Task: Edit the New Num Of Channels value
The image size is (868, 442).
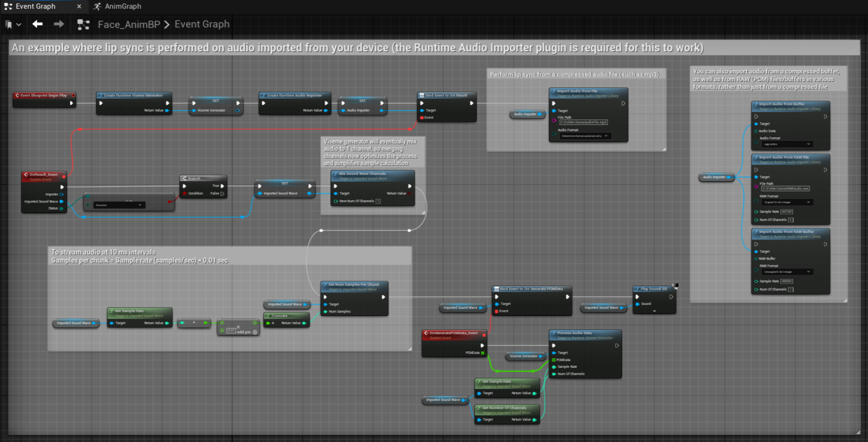Action: click(x=378, y=201)
